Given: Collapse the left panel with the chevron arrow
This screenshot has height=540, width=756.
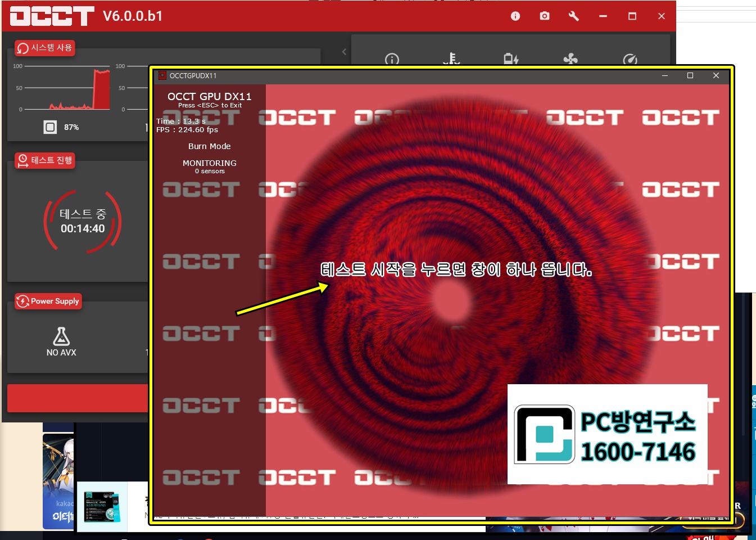Looking at the screenshot, I should 344,52.
